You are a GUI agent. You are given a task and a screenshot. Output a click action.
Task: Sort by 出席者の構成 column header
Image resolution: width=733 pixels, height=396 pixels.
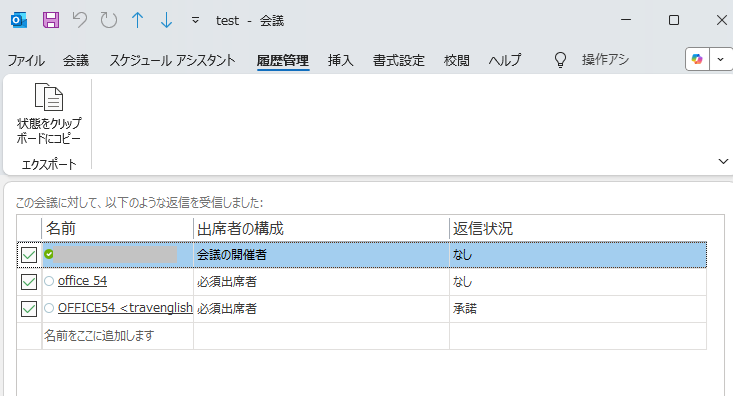coord(321,229)
